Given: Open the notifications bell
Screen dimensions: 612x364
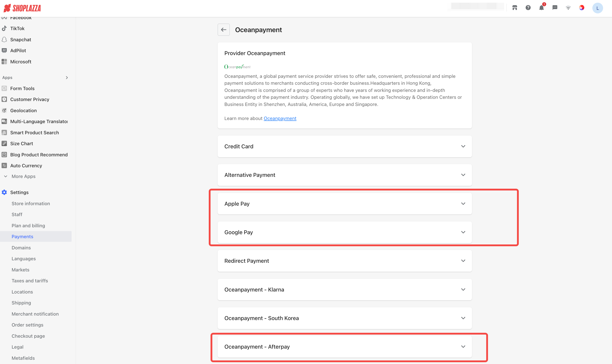Looking at the screenshot, I should coord(541,8).
